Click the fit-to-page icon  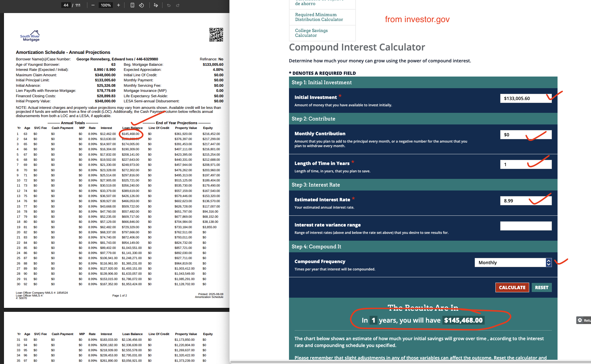pyautogui.click(x=132, y=5)
